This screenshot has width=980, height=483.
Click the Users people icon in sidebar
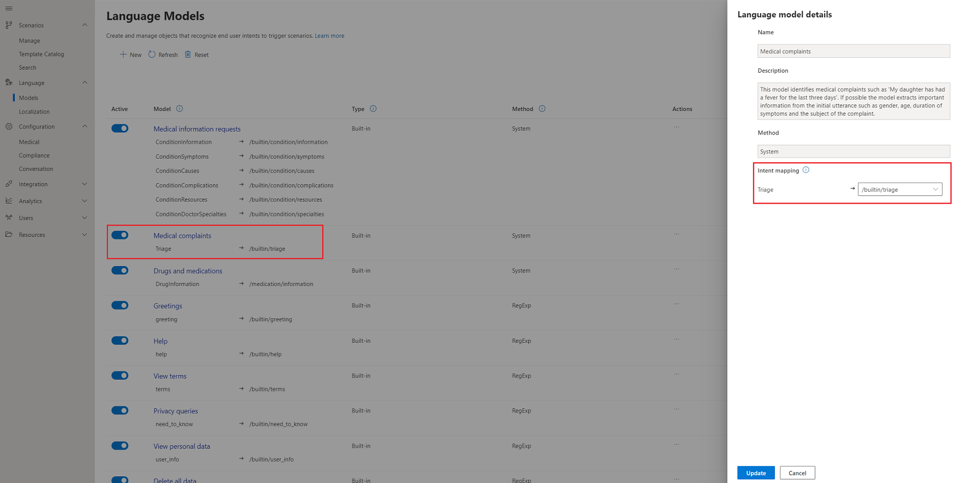coord(9,217)
